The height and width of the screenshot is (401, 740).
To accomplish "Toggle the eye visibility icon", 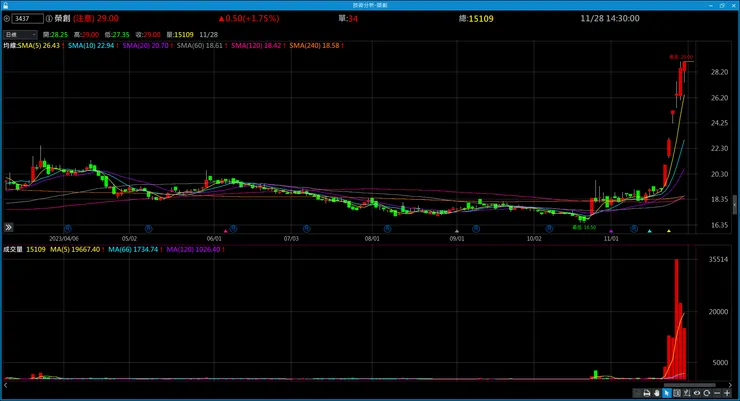I will [x=697, y=393].
